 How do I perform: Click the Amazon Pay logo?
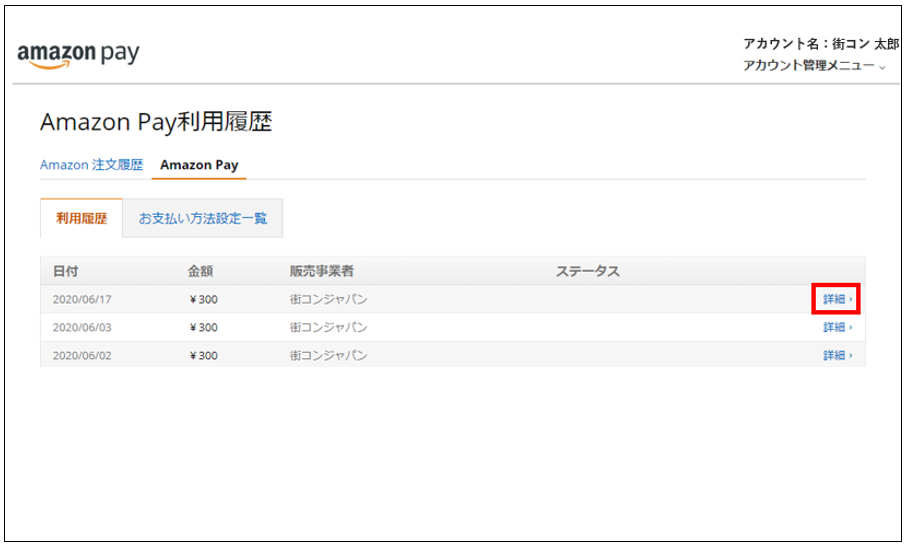point(78,55)
